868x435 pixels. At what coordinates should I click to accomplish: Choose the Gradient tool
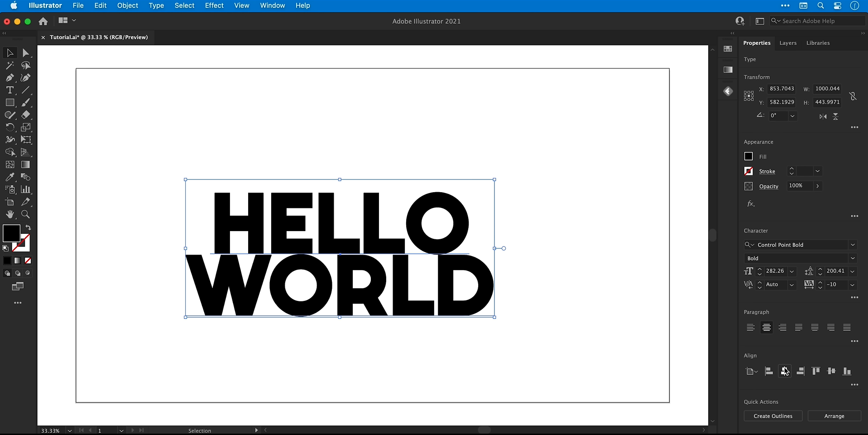26,164
